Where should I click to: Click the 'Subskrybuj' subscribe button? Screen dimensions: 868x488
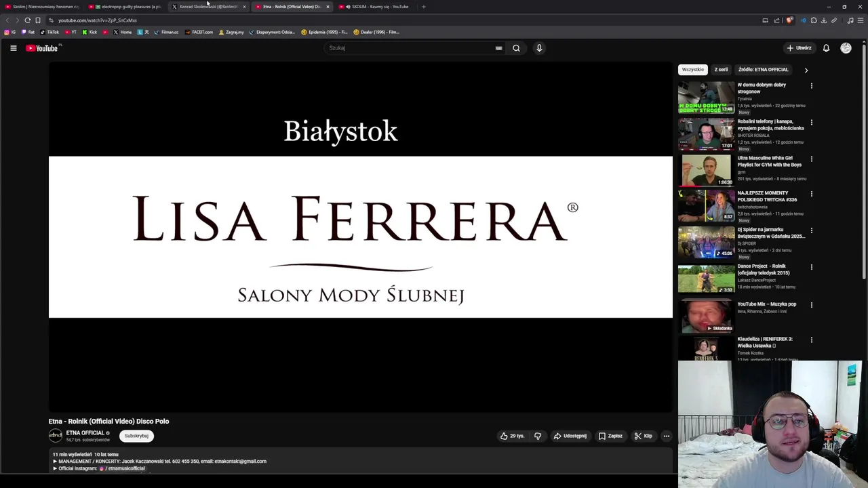(136, 436)
